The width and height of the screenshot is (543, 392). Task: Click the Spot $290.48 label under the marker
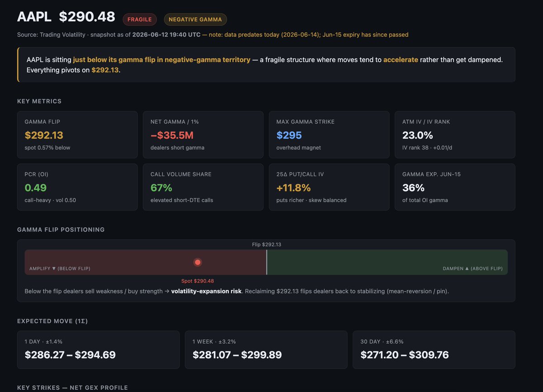198,281
